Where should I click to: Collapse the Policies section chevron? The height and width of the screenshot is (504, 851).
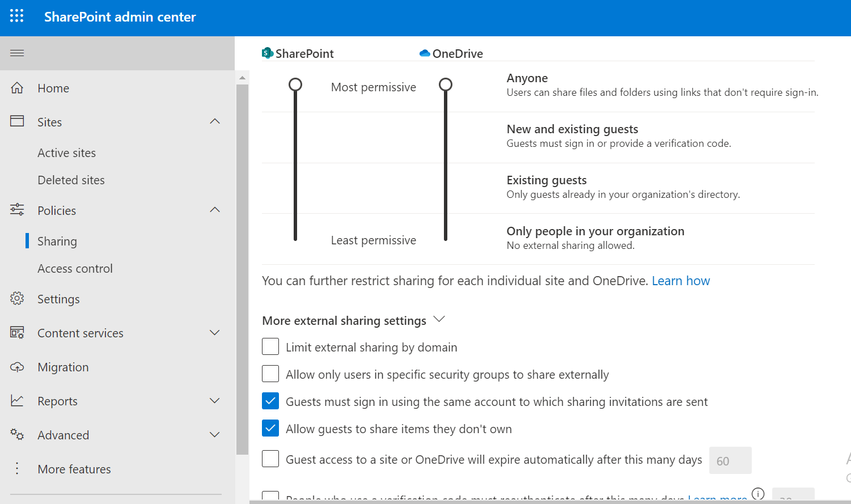point(215,210)
